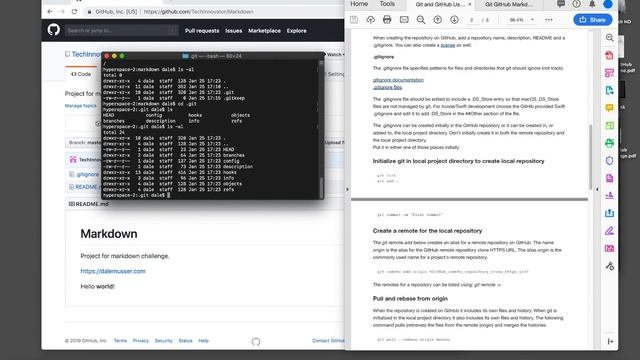Viewport: 640px width, 360px height.
Task: Click Manage topics on GitHub
Action: (x=80, y=106)
